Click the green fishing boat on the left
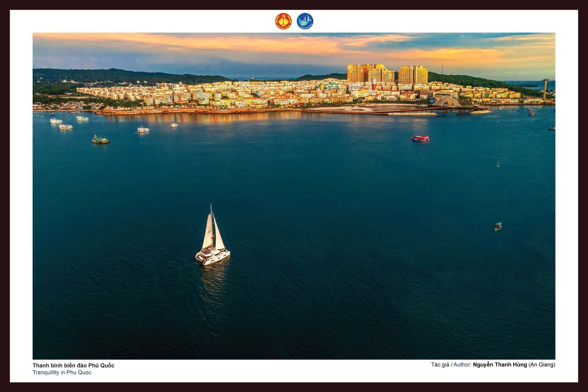Viewport: 588px width, 392px height. pyautogui.click(x=100, y=139)
